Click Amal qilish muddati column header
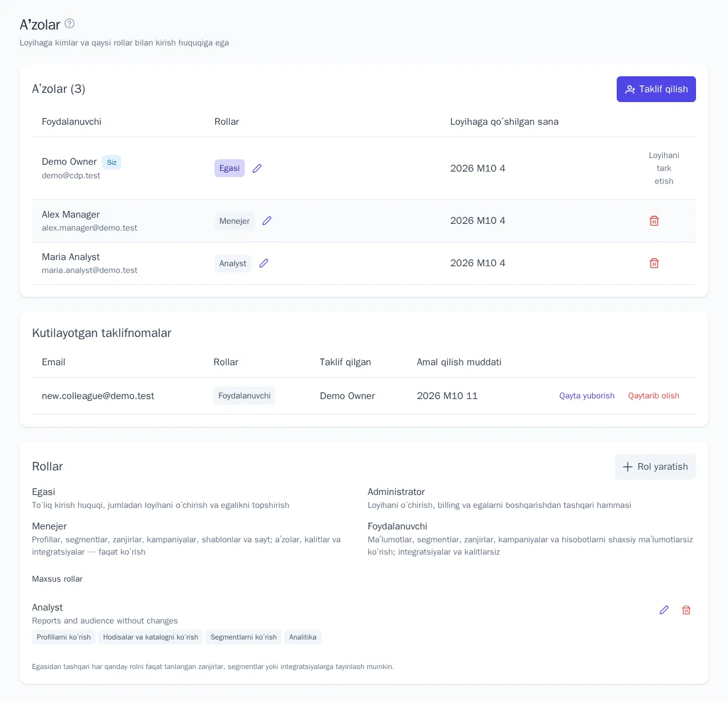The image size is (728, 701). click(x=459, y=362)
